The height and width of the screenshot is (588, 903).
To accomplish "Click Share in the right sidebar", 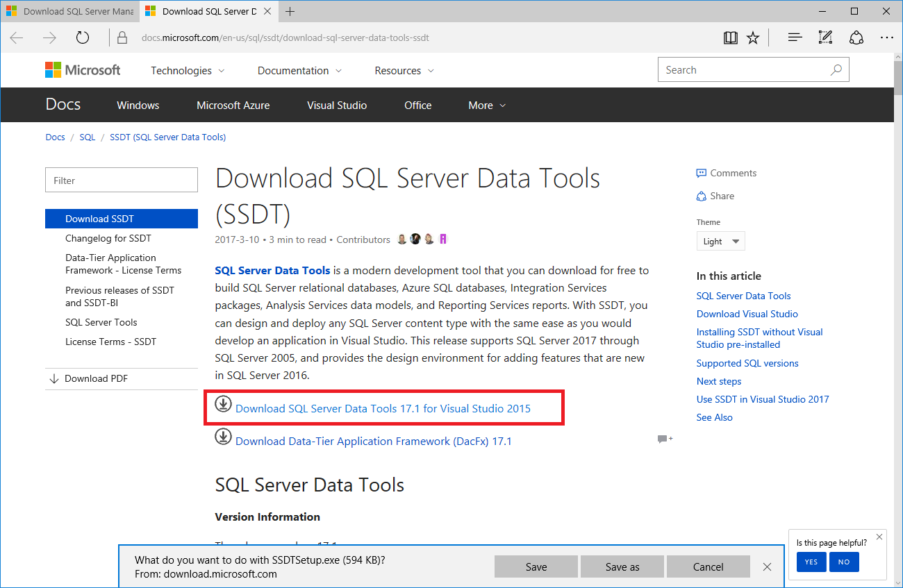I will [715, 196].
